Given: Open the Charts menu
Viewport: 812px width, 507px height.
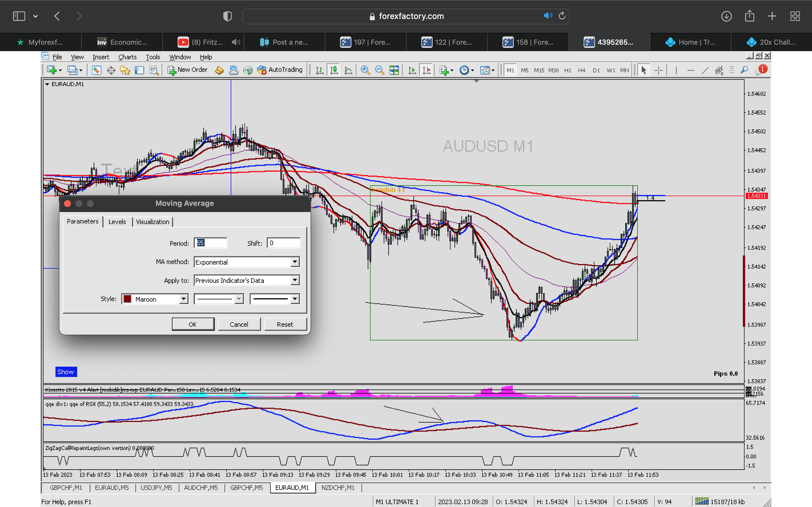Looking at the screenshot, I should [x=127, y=57].
